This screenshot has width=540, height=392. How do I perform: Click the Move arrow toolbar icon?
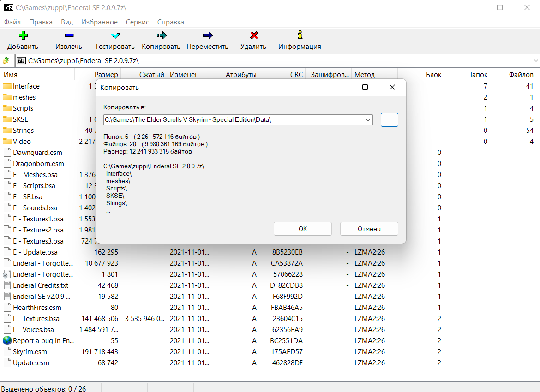[207, 36]
